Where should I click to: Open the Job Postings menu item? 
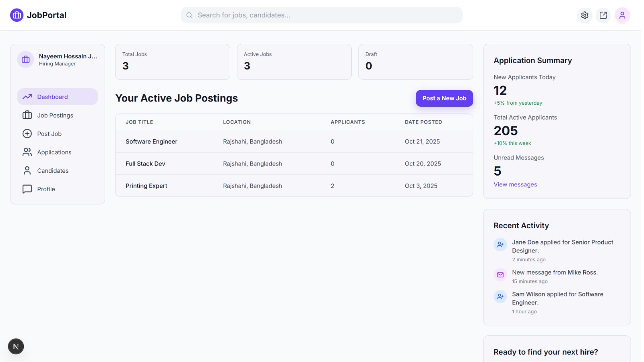pos(58,115)
